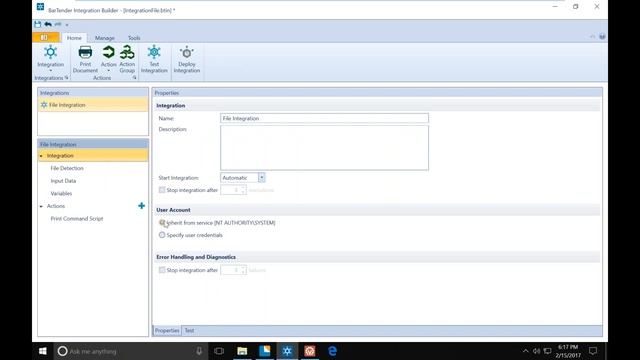Switch to Integration Builder taskbar icon
Image resolution: width=640 pixels, height=360 pixels.
point(287,351)
